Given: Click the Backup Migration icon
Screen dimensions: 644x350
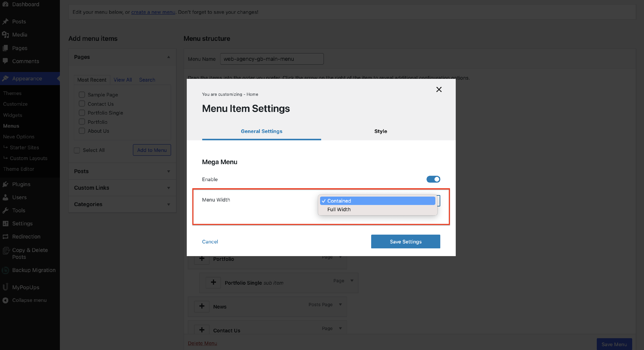Looking at the screenshot, I should 6,270.
